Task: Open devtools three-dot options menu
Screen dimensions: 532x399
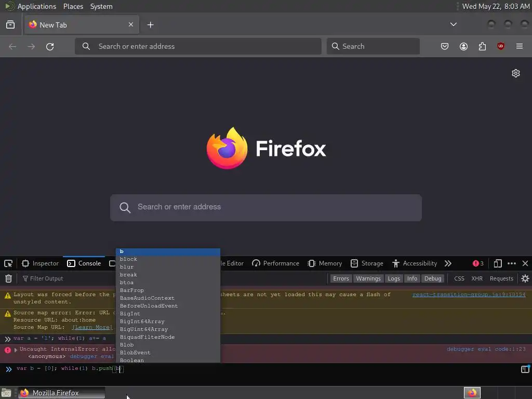Action: tap(512, 263)
